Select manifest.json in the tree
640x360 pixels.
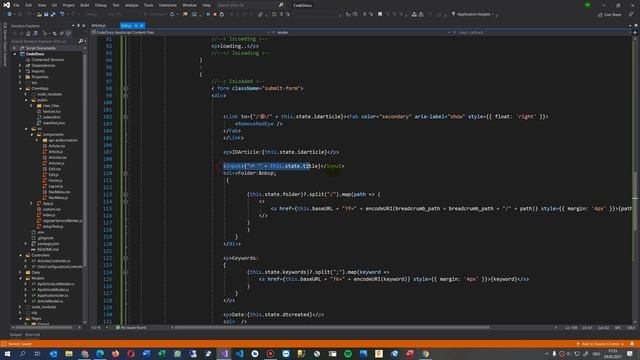pos(53,123)
